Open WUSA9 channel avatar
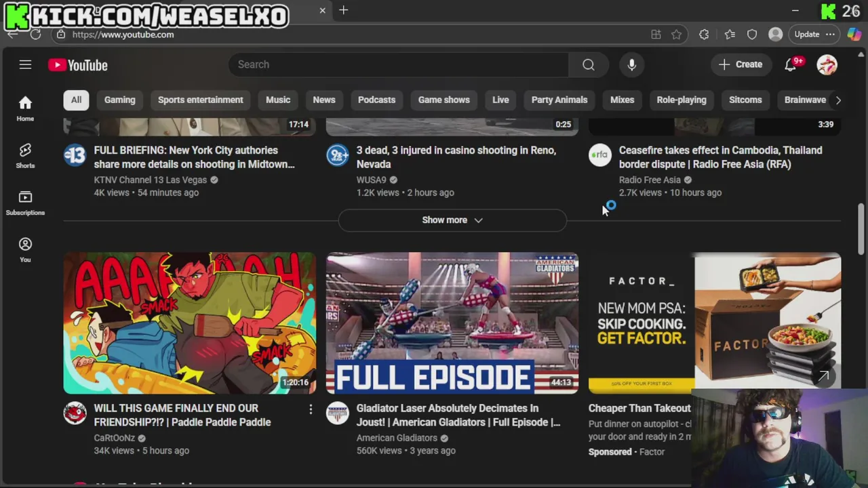Viewport: 868px width, 488px height. pyautogui.click(x=337, y=155)
